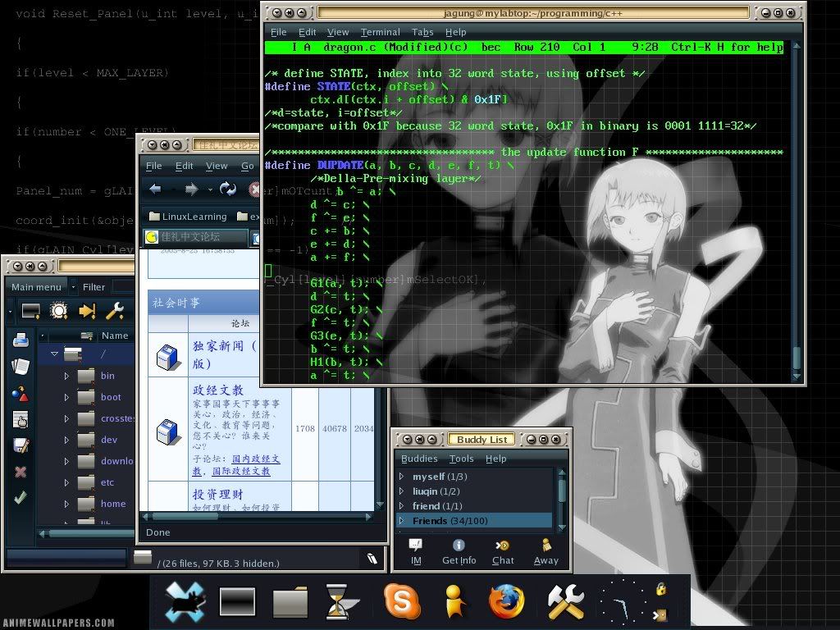This screenshot has width=840, height=630.
Task: Click the red X cancel icon in file manager
Action: (x=21, y=472)
